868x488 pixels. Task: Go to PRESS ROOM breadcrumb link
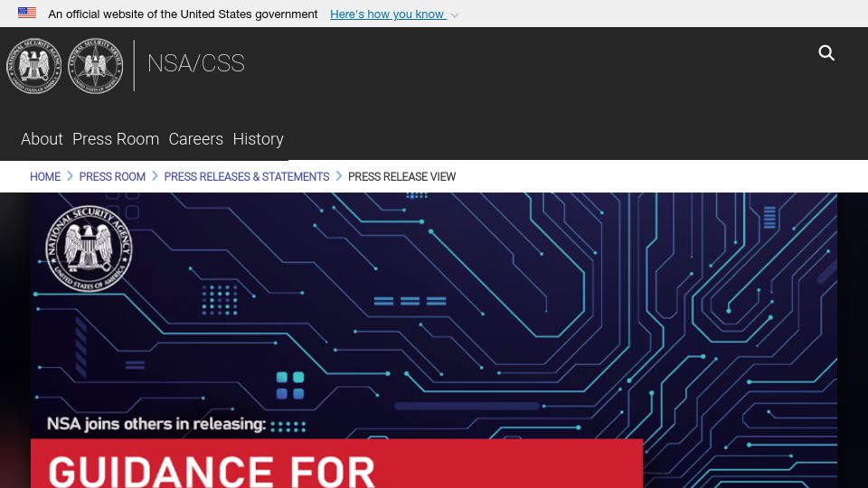click(x=112, y=176)
